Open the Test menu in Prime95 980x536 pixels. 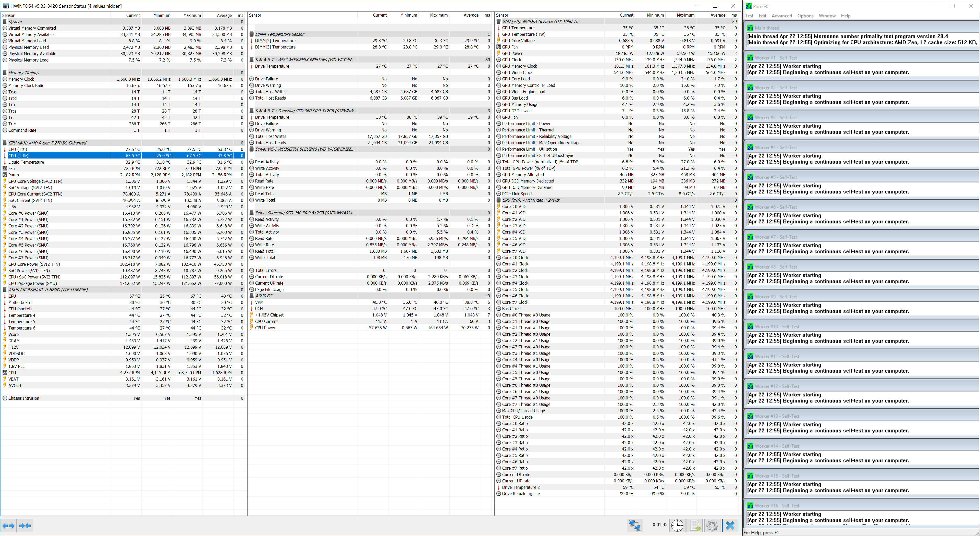click(749, 16)
